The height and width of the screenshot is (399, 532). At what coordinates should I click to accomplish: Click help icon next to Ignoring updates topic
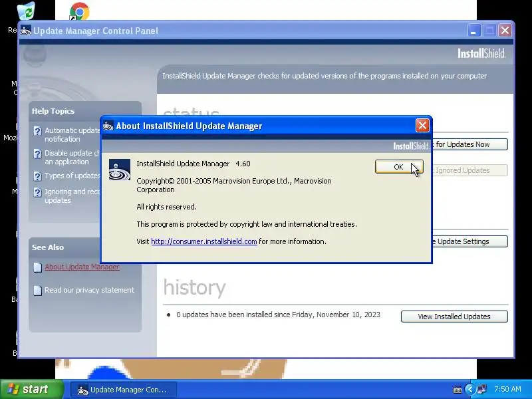(x=37, y=192)
